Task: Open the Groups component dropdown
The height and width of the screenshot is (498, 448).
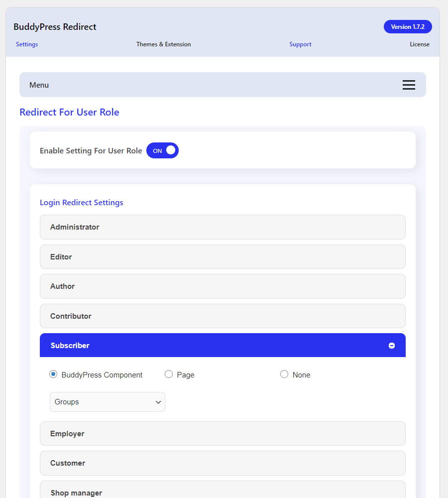Action: pyautogui.click(x=107, y=402)
